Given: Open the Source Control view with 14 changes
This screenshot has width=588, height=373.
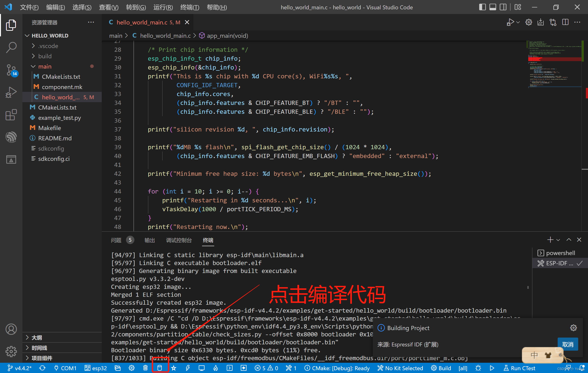Looking at the screenshot, I should tap(11, 70).
